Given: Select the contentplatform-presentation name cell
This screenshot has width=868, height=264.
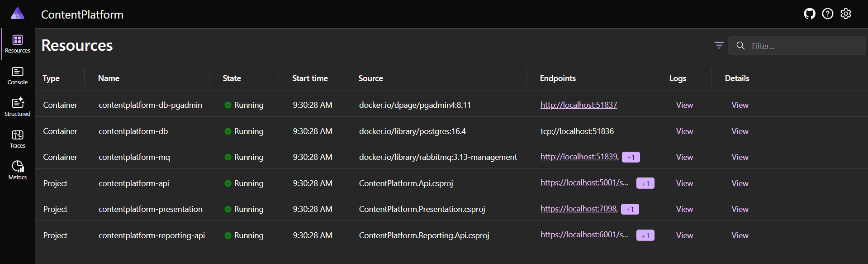Looking at the screenshot, I should click(151, 209).
